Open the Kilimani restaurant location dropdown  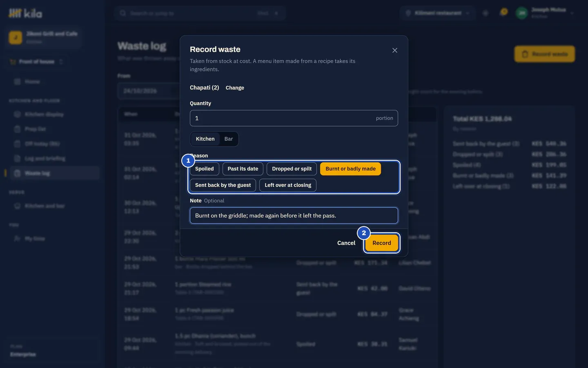click(x=437, y=13)
